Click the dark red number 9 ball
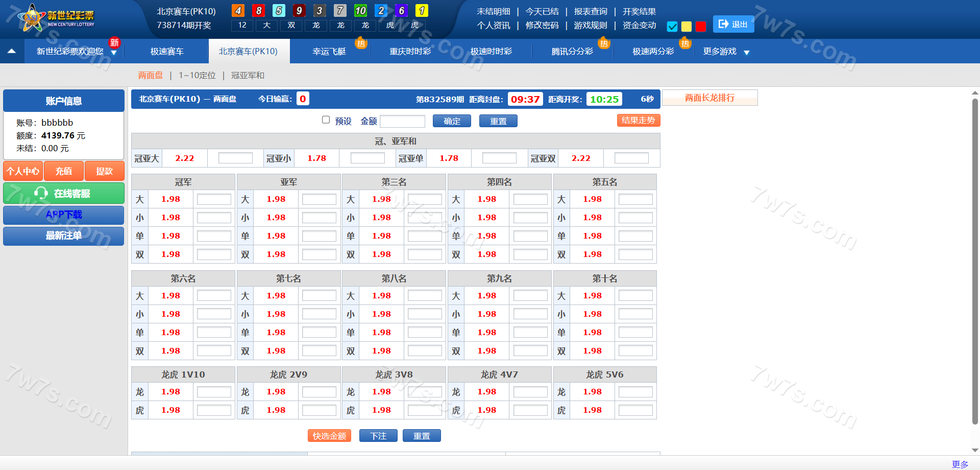 tap(299, 11)
